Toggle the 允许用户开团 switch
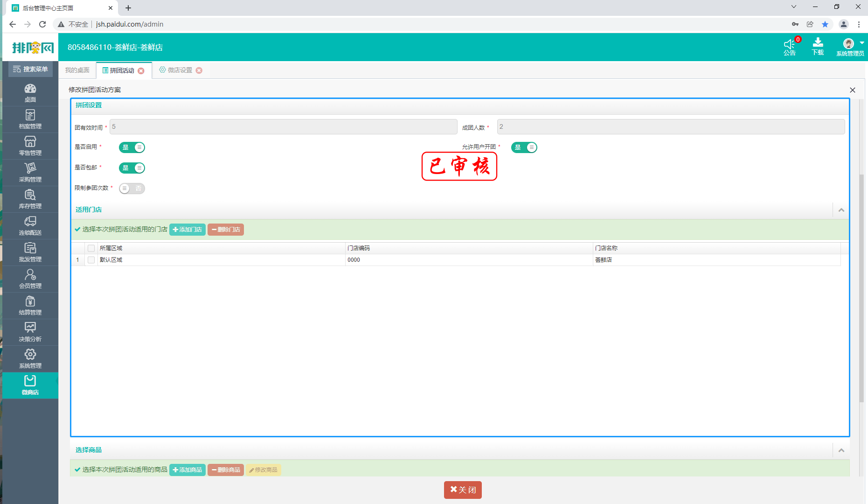Image resolution: width=868 pixels, height=504 pixels. tap(524, 147)
